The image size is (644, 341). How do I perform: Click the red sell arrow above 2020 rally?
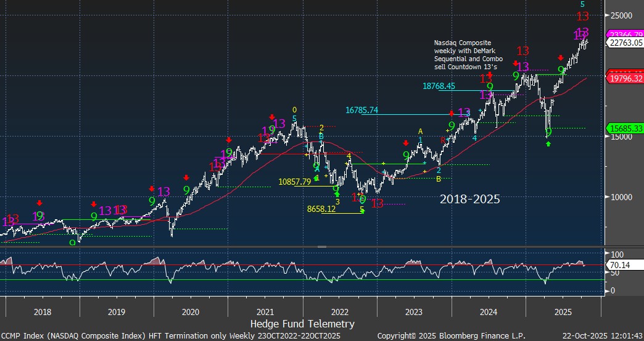(x=186, y=178)
